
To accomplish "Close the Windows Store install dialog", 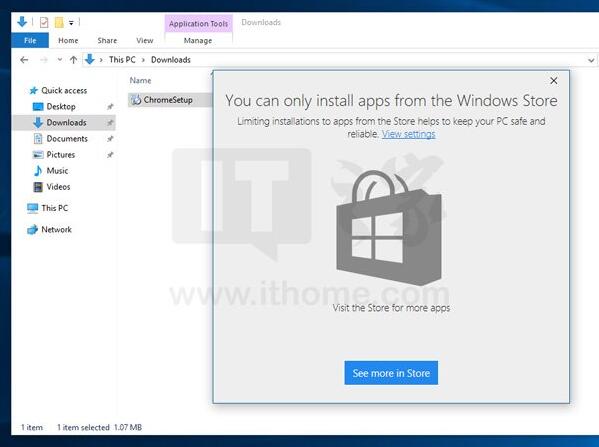I will (554, 81).
